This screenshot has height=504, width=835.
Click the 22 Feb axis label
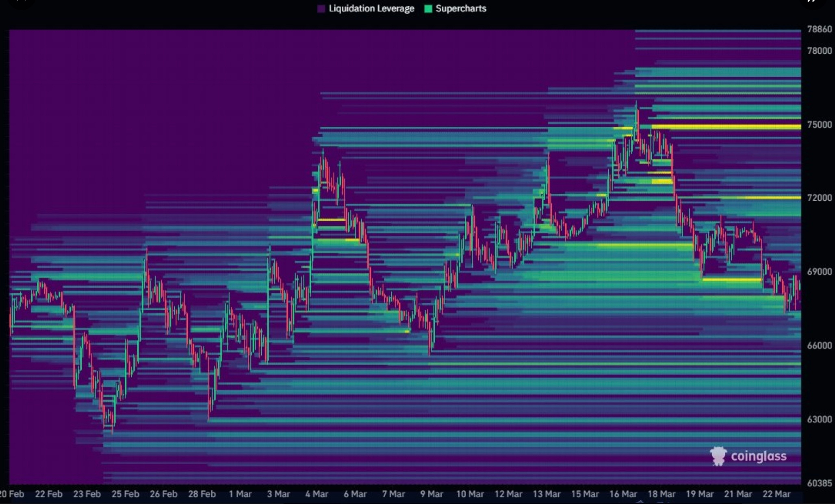(x=48, y=494)
